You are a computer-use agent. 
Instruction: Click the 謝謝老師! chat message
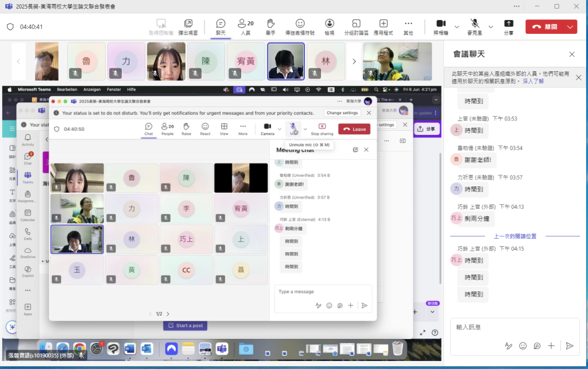click(x=477, y=160)
